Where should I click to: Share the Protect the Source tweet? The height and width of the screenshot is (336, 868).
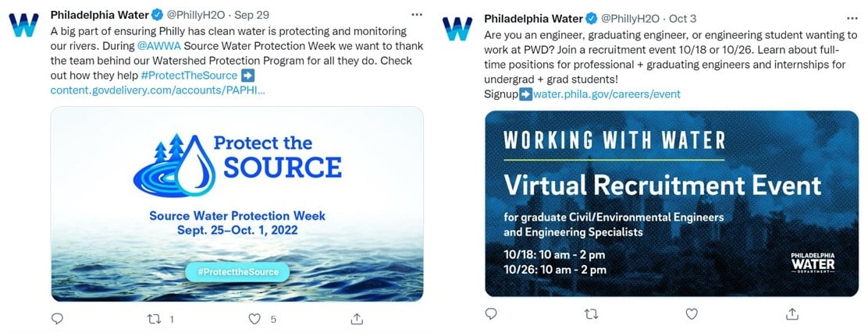tap(357, 318)
